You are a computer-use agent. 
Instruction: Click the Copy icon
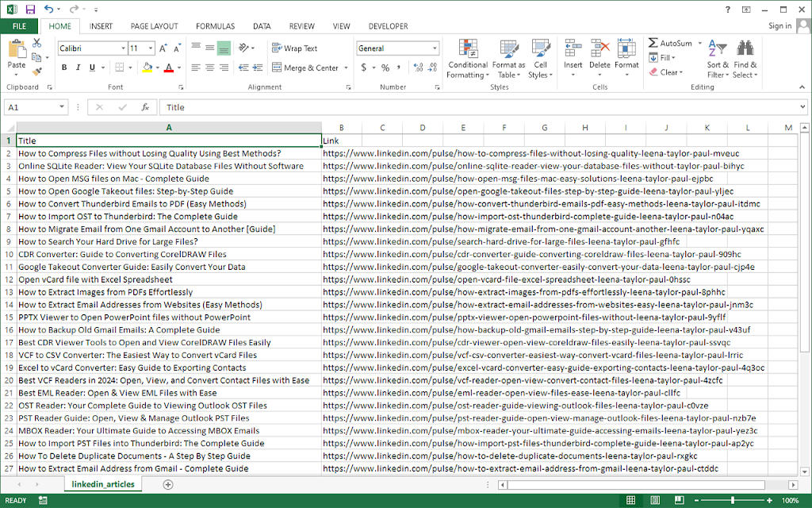(36, 57)
